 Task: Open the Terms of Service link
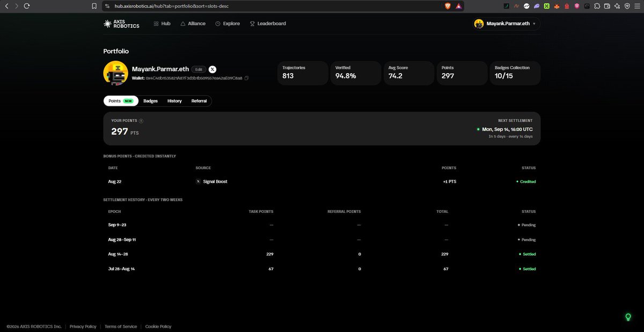pyautogui.click(x=121, y=327)
